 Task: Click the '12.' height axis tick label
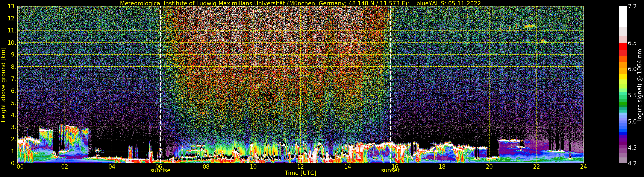pyautogui.click(x=12, y=18)
